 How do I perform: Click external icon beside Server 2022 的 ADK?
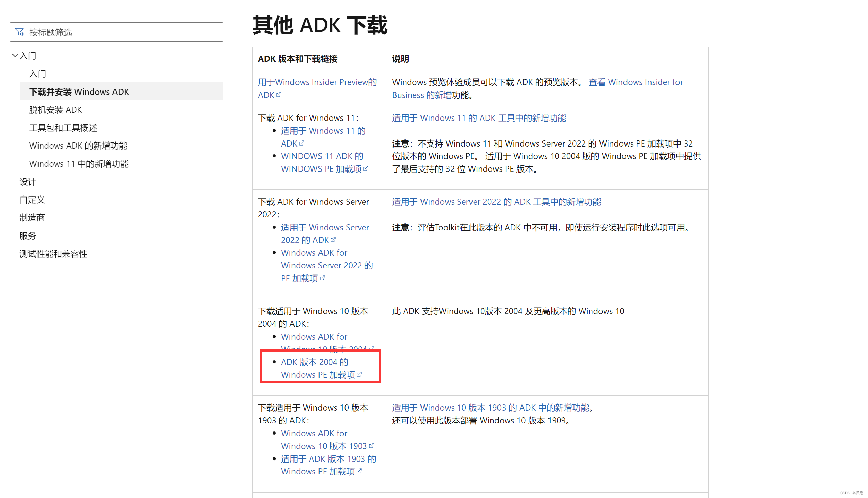[x=333, y=240]
